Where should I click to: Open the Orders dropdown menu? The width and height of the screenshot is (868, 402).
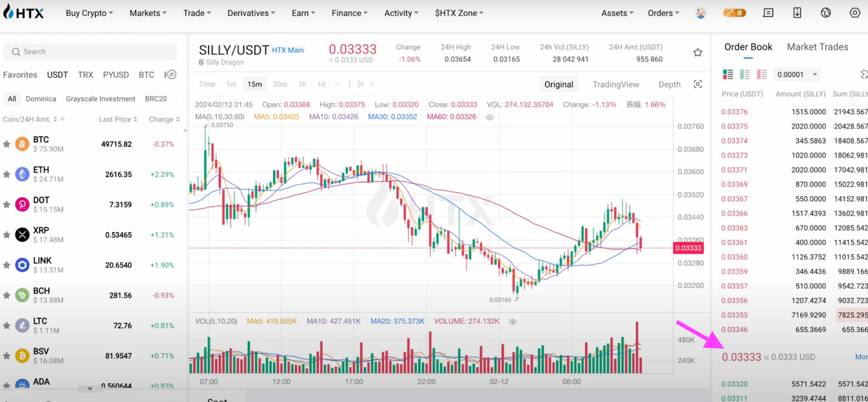(663, 13)
